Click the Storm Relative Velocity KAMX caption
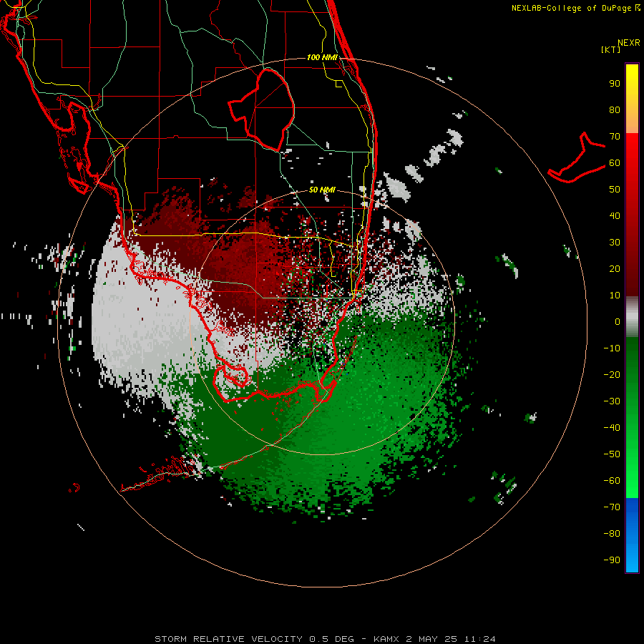The image size is (644, 644). point(325,639)
